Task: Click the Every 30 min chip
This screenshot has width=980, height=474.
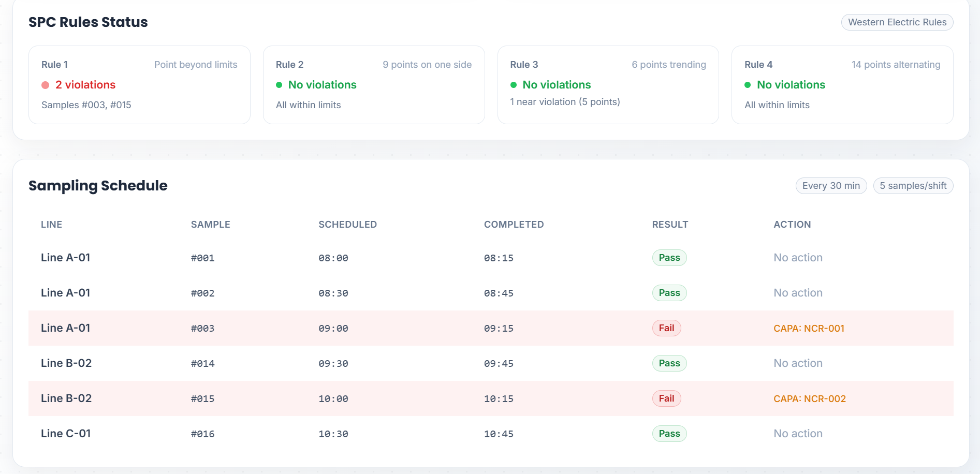Action: tap(830, 186)
